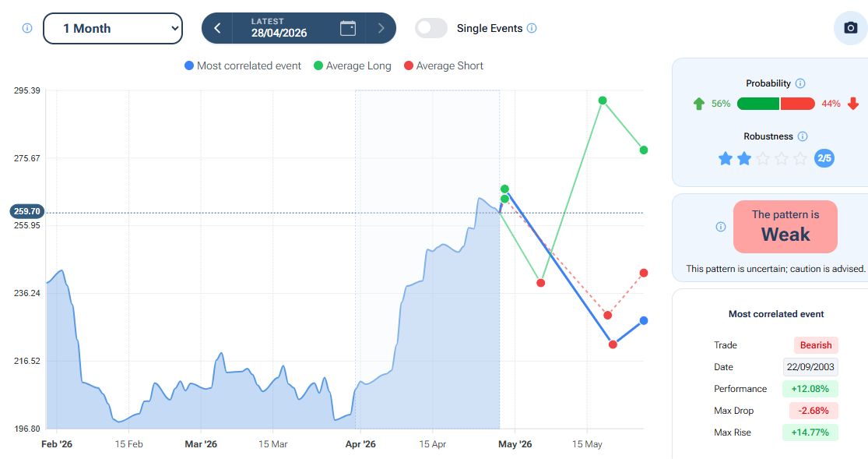The height and width of the screenshot is (459, 868).
Task: Go to the previous date arrow
Action: point(218,28)
